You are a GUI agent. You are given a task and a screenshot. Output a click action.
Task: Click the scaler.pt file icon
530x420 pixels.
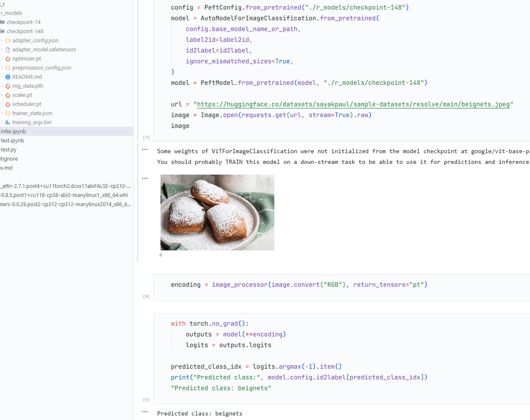coord(8,95)
